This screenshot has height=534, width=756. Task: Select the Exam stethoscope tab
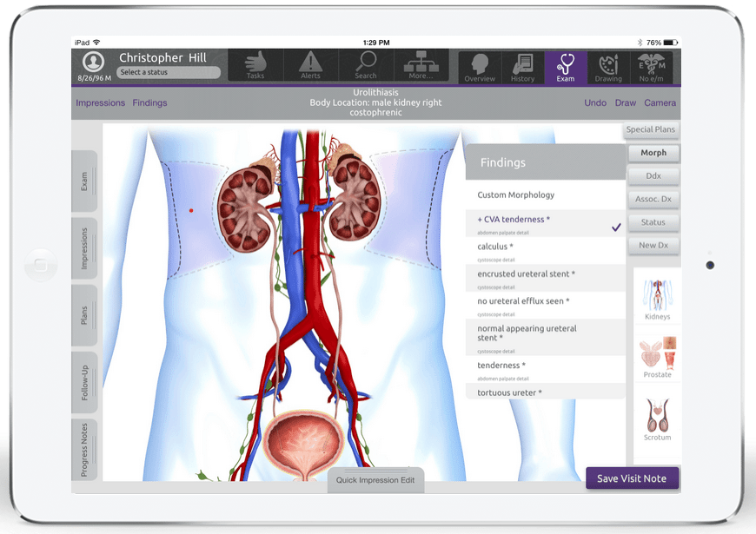pos(566,68)
